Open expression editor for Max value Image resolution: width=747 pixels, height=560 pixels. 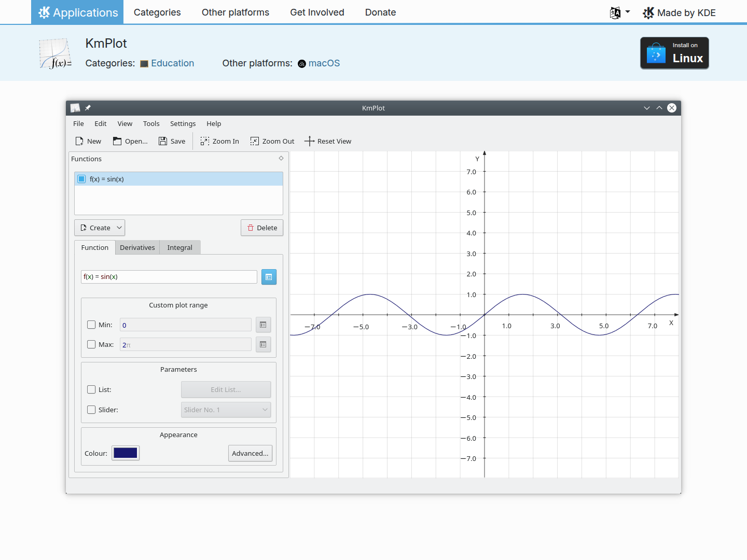point(263,344)
